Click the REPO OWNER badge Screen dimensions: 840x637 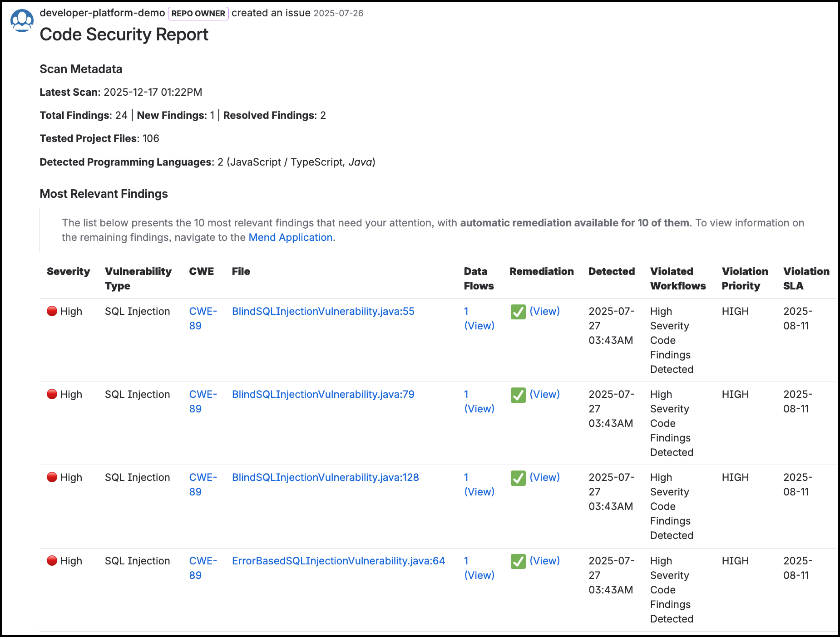pyautogui.click(x=198, y=14)
